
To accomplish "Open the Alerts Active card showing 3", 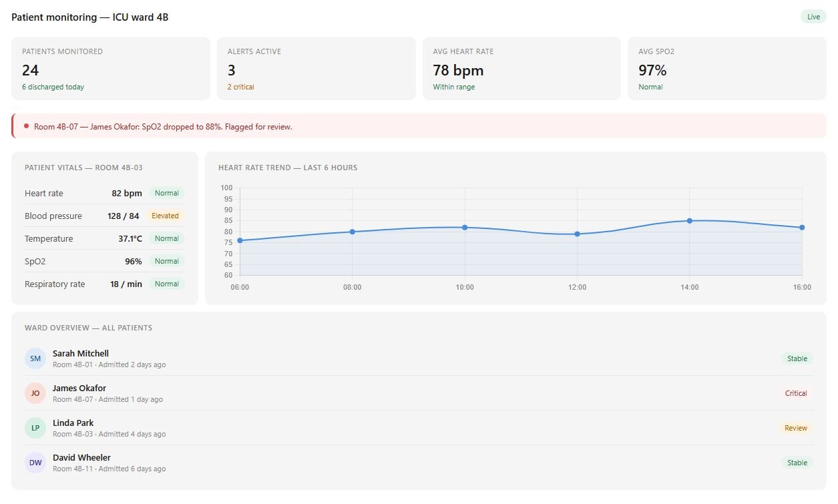I will pyautogui.click(x=316, y=68).
